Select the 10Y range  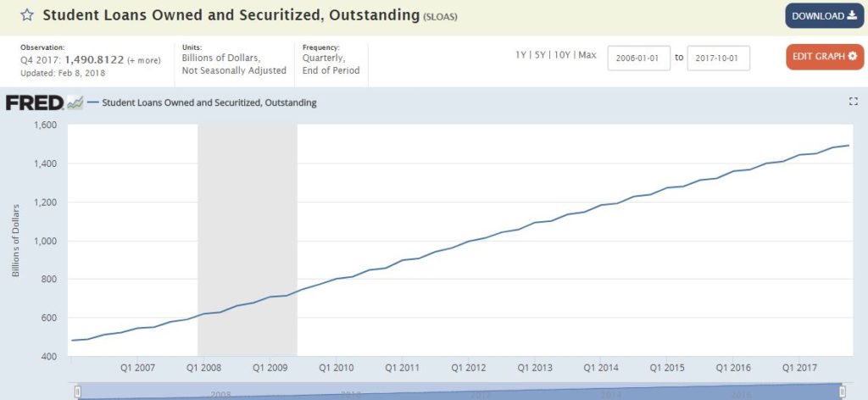click(562, 55)
